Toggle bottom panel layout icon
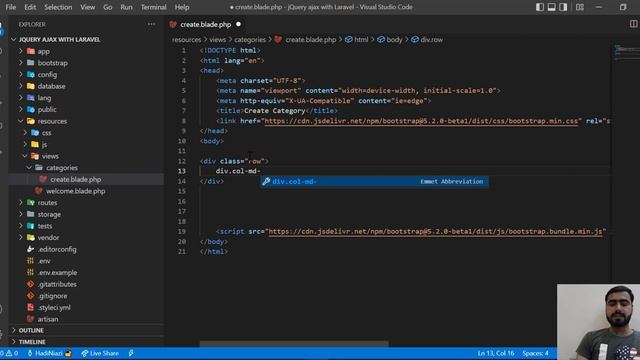Screen dimensions: 640x360 pos(551,7)
